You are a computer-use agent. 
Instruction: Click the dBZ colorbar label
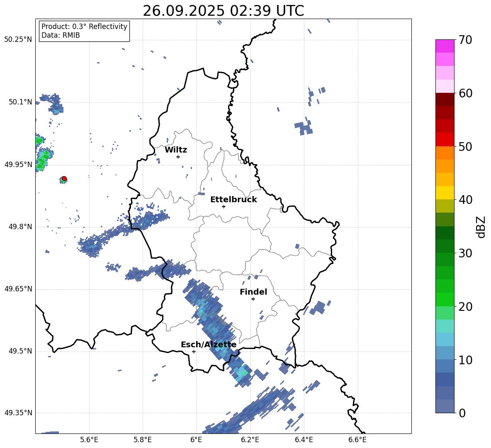coord(481,227)
